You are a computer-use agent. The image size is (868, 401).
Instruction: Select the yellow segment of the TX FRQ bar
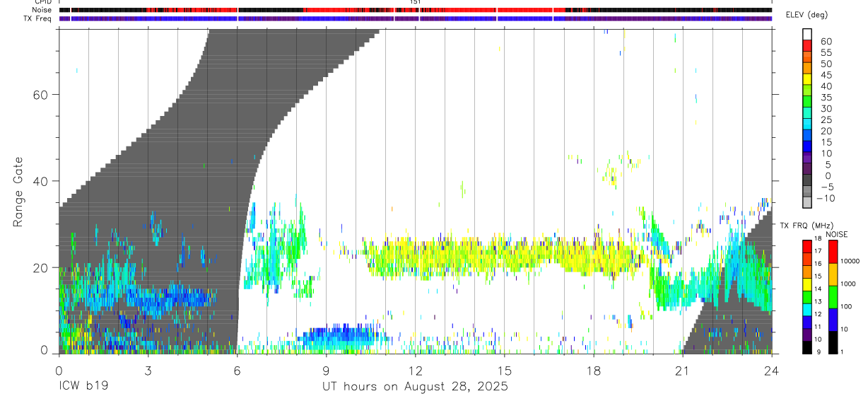(807, 284)
